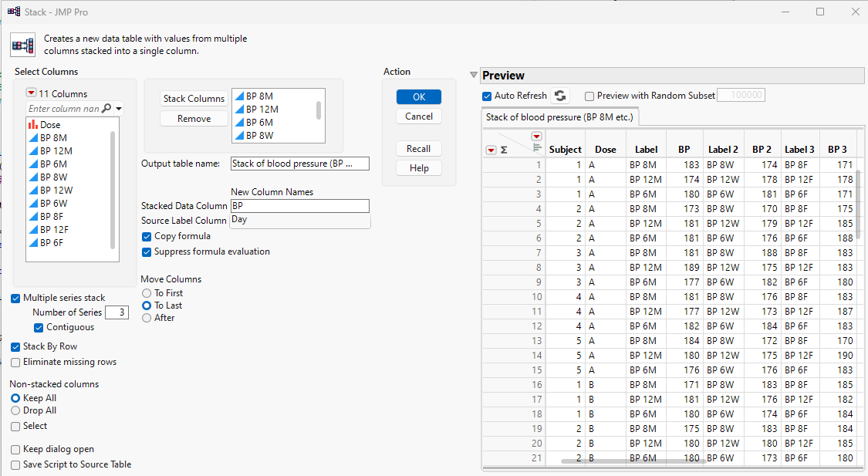
Task: Collapse the Preview section disclosure triangle
Action: tap(473, 75)
